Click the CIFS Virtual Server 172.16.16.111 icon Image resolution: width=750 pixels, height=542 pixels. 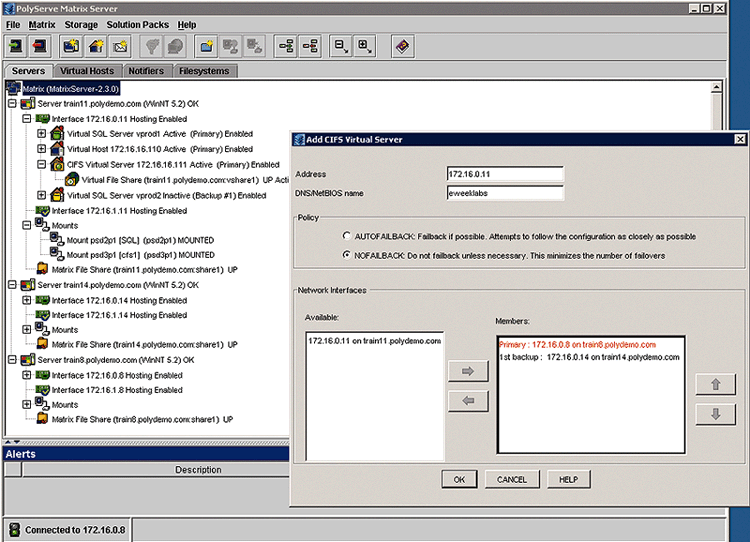point(57,164)
